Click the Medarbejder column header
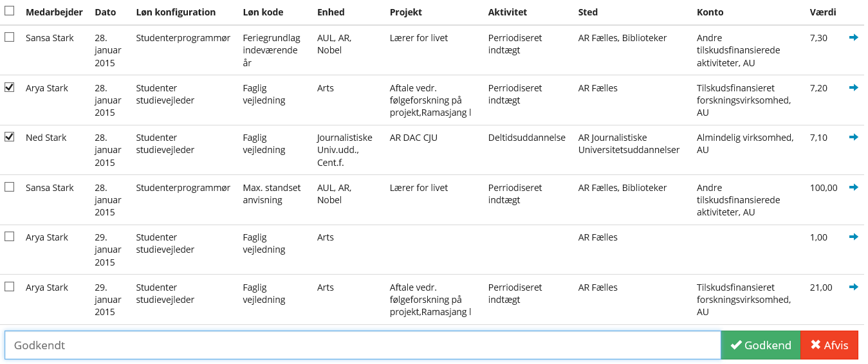 [x=54, y=12]
